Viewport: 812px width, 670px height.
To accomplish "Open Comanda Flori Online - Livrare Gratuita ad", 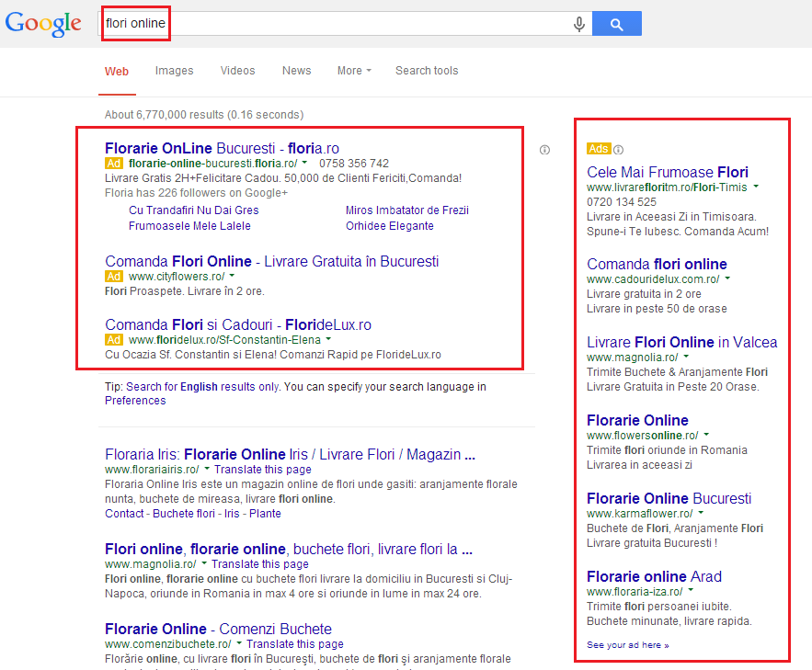I will tap(272, 261).
